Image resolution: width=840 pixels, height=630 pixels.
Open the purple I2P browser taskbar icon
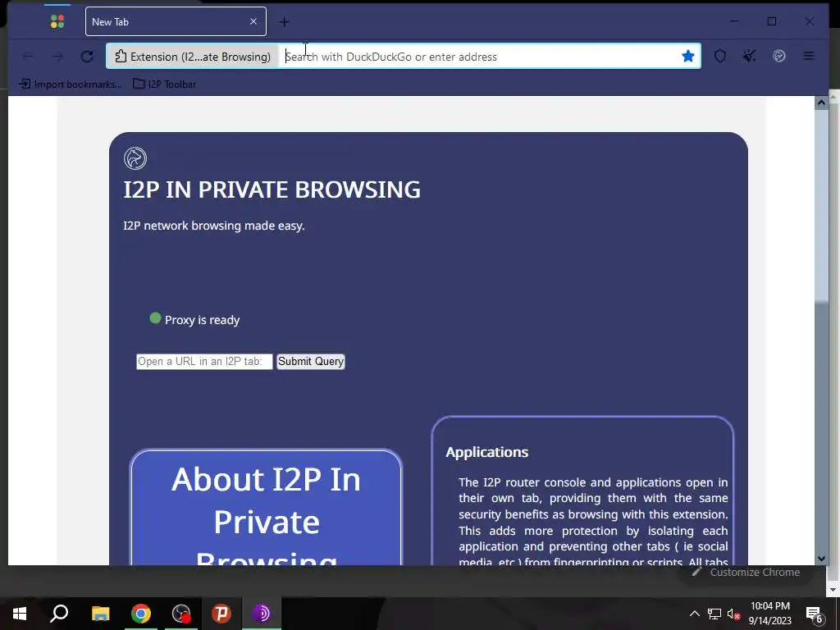tap(262, 614)
